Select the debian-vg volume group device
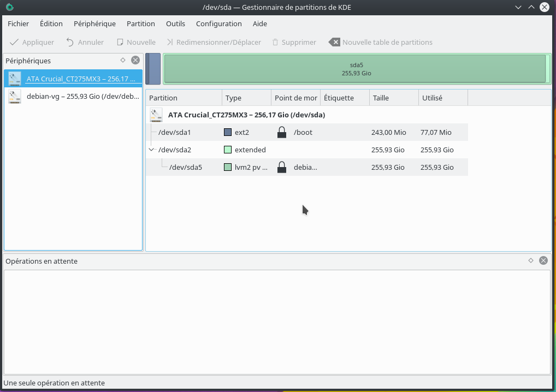556x392 pixels. tap(73, 96)
